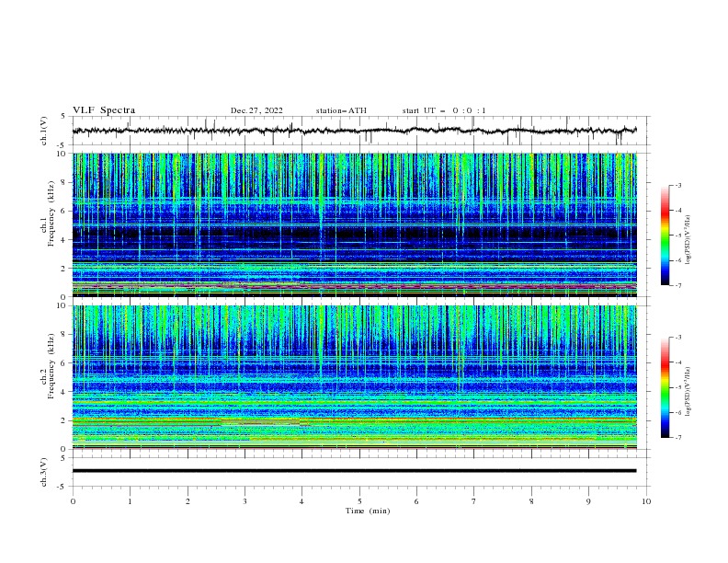This screenshot has height=563, width=728.
Task: Click the upper PSD color scale bar
Action: click(x=665, y=236)
